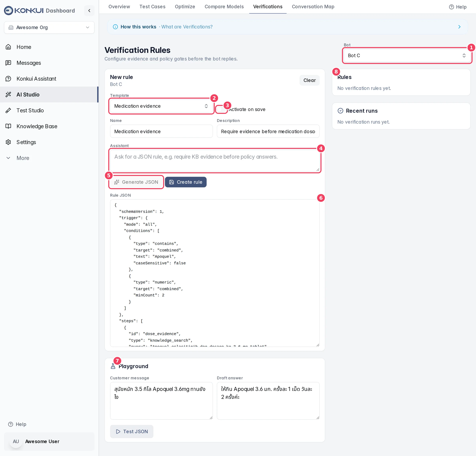
Task: Open the Medication evidence template dropdown
Action: coord(161,106)
